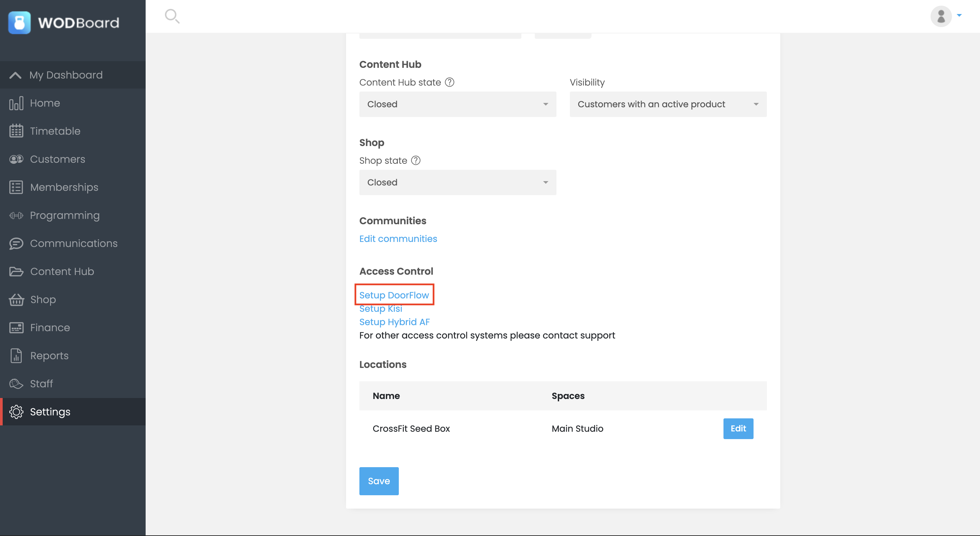
Task: Open Programming in the sidebar
Action: click(65, 215)
